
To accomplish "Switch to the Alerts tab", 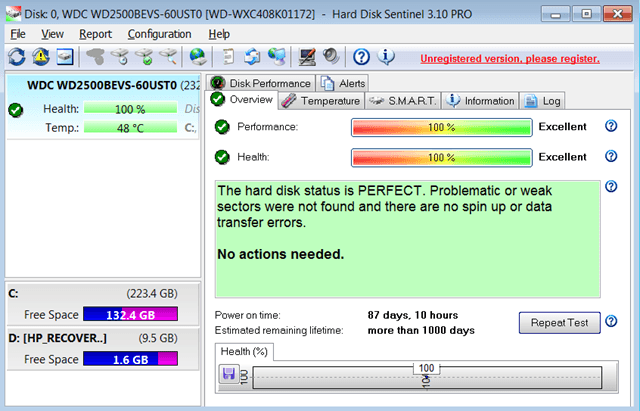I will pos(343,83).
